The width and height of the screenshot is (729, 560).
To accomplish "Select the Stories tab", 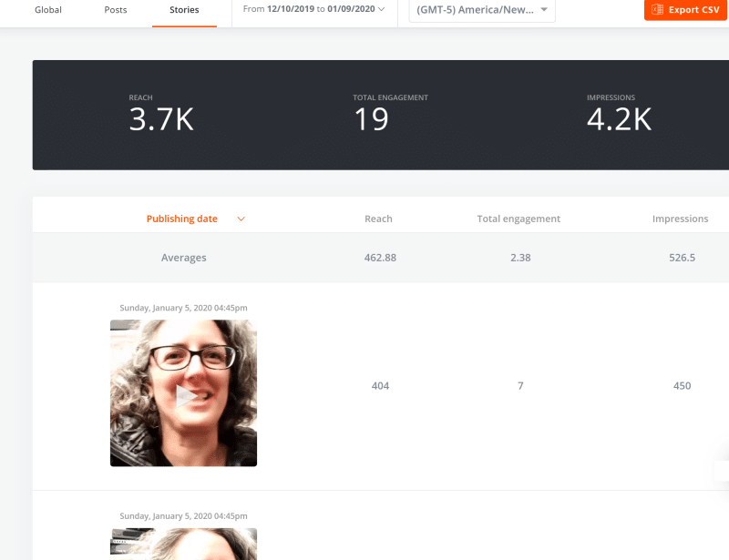I will (184, 10).
